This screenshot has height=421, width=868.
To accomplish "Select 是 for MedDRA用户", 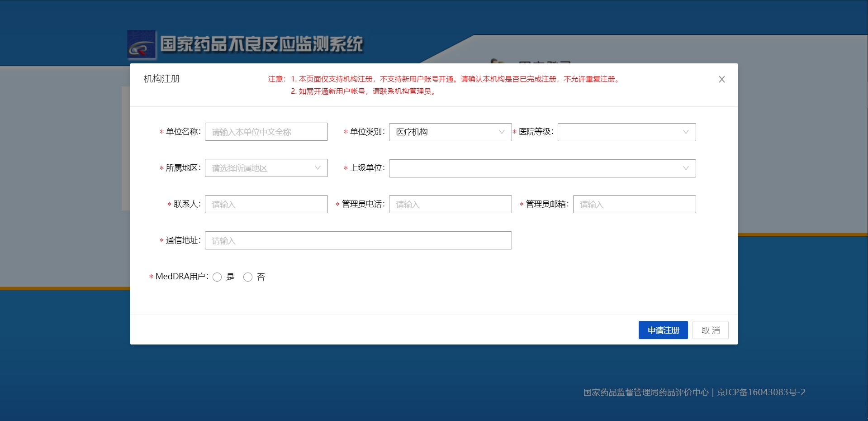I will [217, 277].
